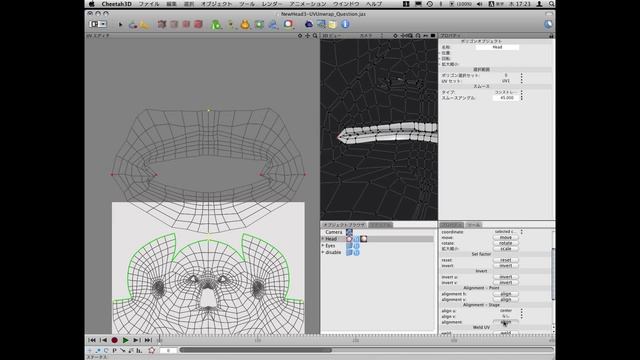Expand the Head object tree row
The image size is (640, 360).
[x=323, y=239]
